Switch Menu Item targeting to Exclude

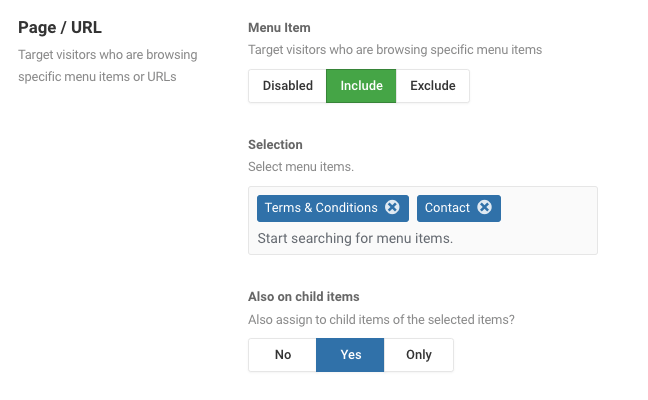point(433,86)
